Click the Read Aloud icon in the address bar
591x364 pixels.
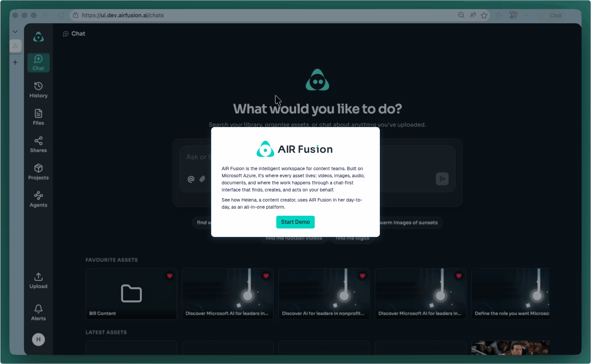[x=473, y=15]
